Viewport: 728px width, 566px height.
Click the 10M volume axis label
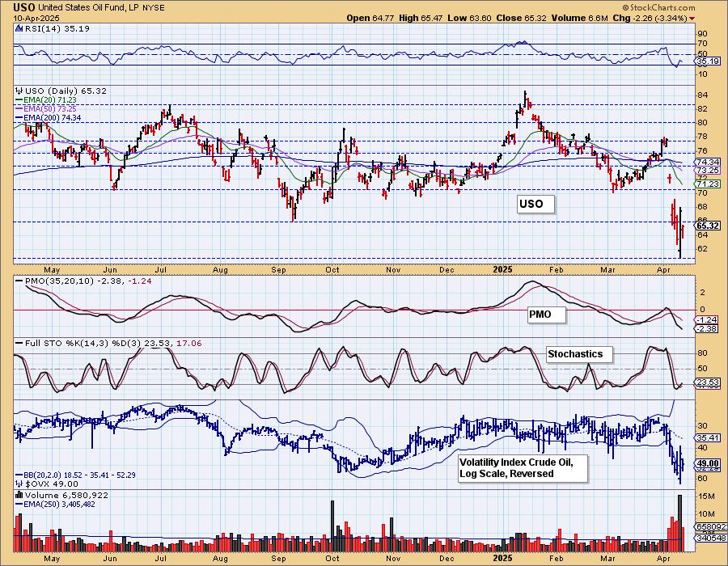706,514
